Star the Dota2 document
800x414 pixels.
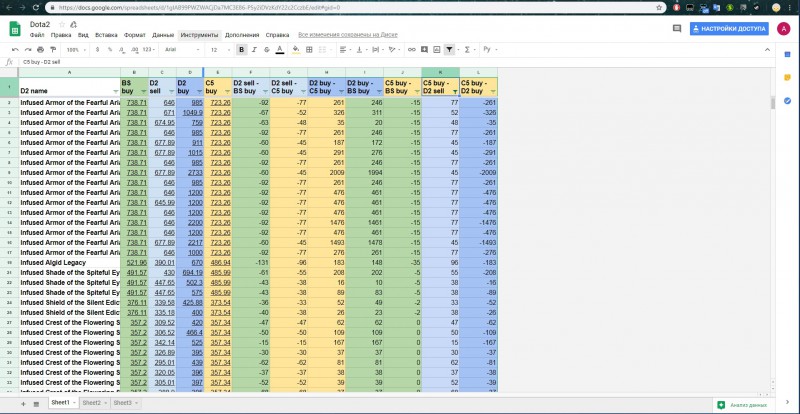pos(62,24)
